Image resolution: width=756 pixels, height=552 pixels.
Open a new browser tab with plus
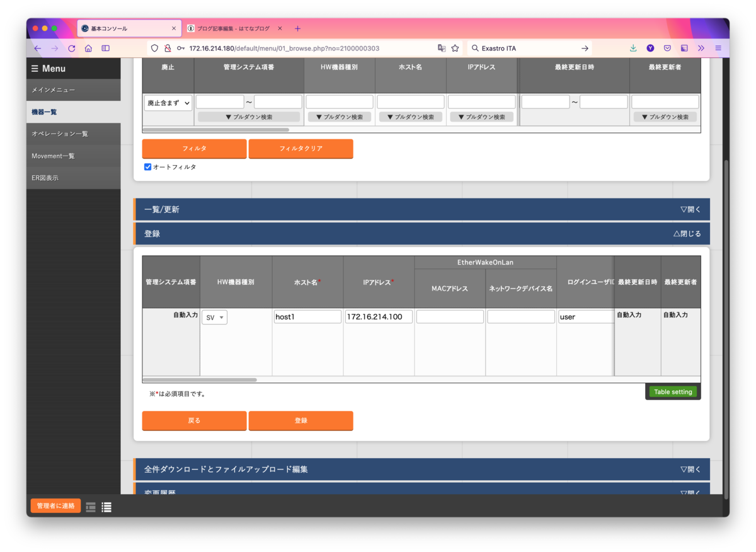tap(297, 28)
